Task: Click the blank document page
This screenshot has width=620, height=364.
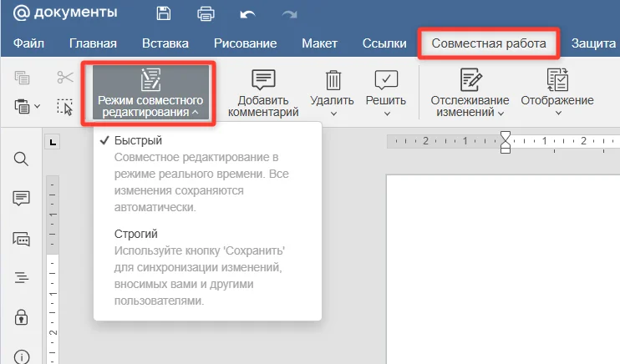Action: (x=503, y=269)
